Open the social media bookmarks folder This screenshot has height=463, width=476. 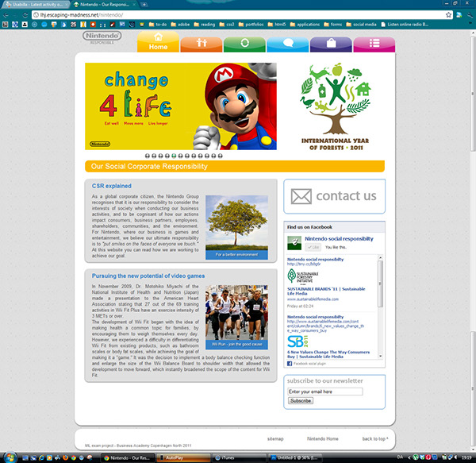[x=361, y=25]
